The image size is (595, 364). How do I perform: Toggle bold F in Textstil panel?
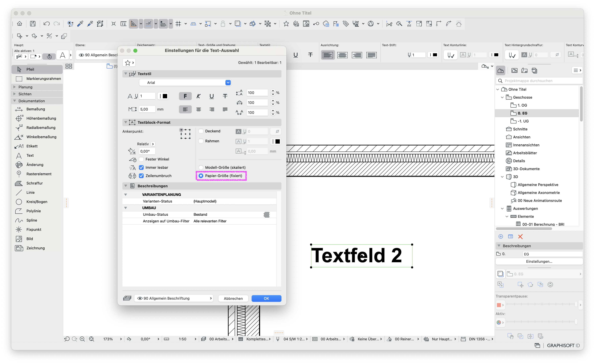185,96
